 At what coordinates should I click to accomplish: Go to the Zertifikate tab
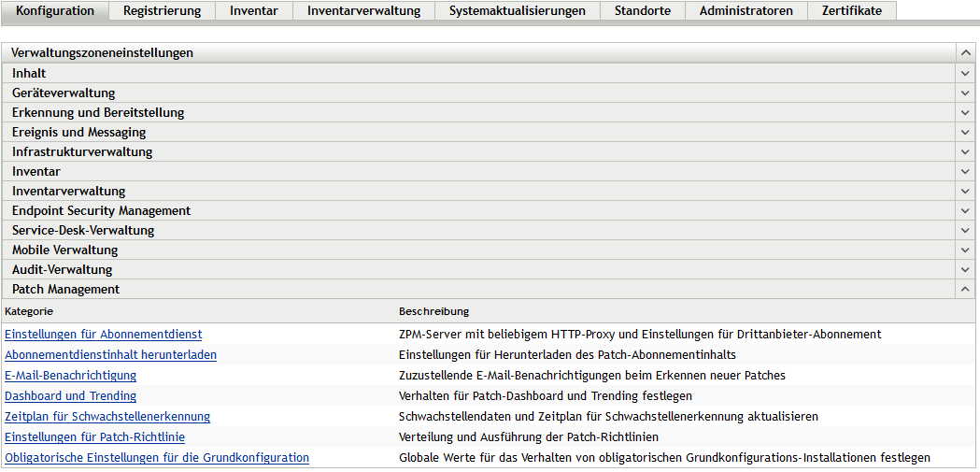pyautogui.click(x=851, y=11)
